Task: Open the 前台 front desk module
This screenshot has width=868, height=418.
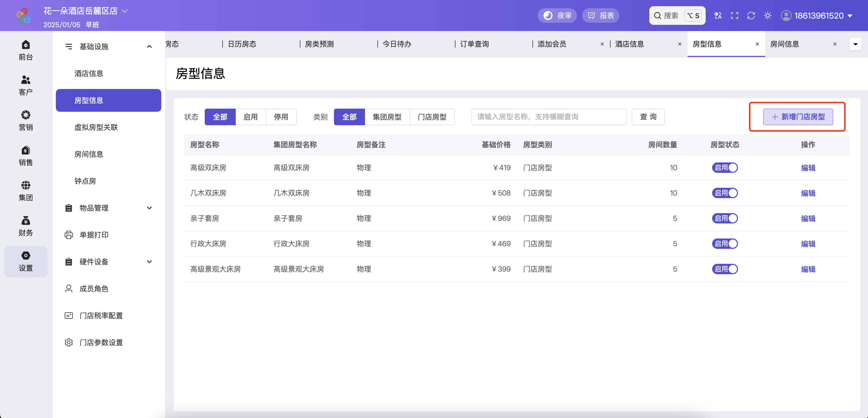Action: click(x=26, y=50)
